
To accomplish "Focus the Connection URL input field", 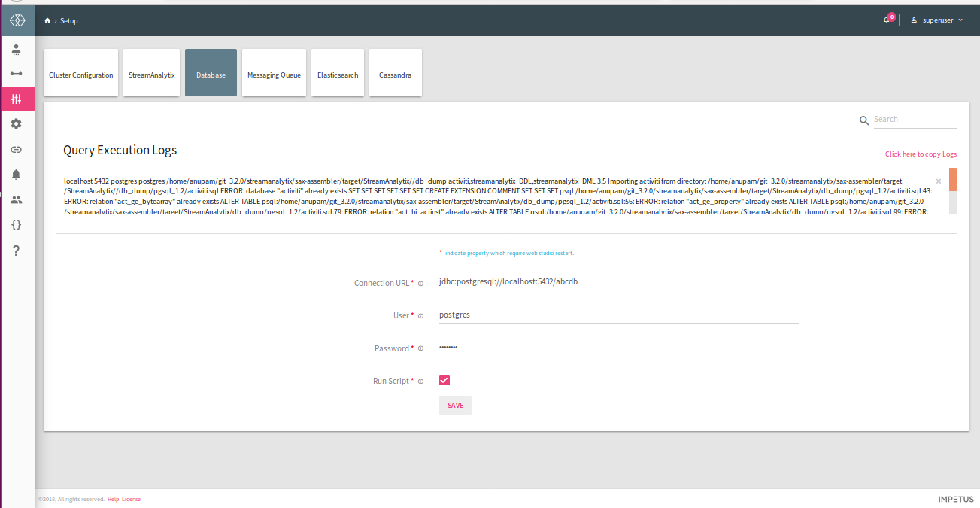I will [x=618, y=282].
